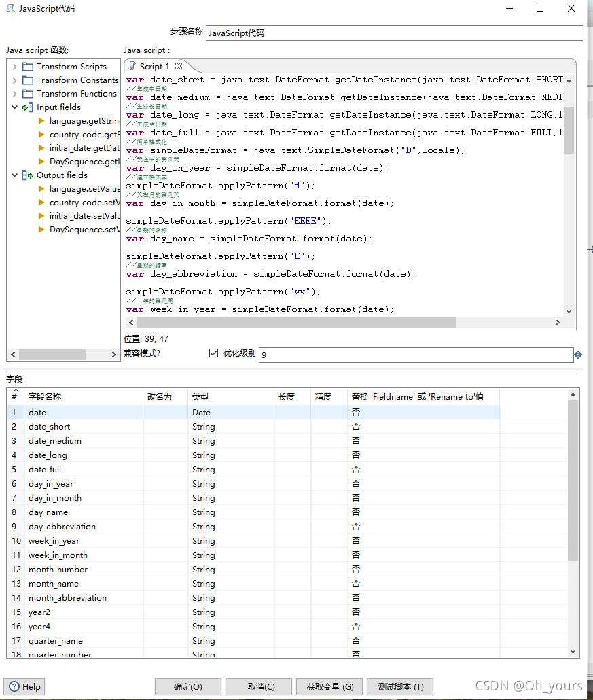Sort by the 字段名称 column header
The height and width of the screenshot is (700, 593).
click(84, 396)
